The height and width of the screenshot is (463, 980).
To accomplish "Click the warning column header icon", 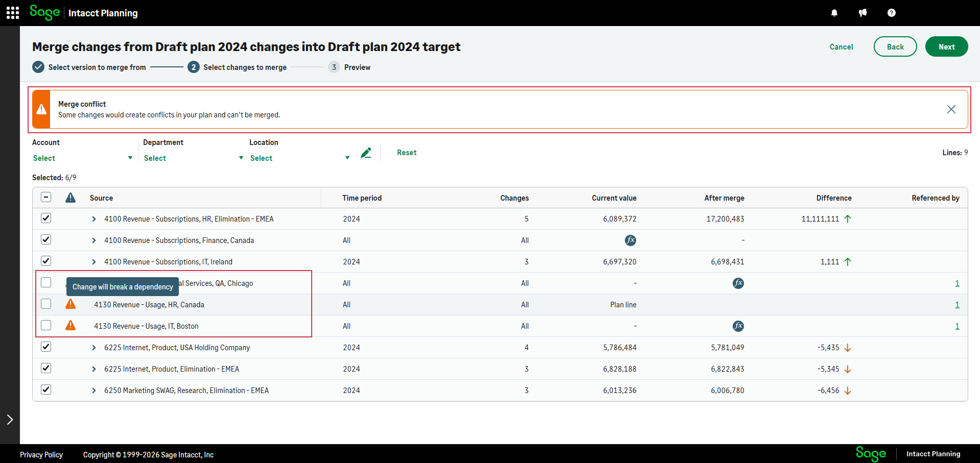I will click(x=71, y=198).
